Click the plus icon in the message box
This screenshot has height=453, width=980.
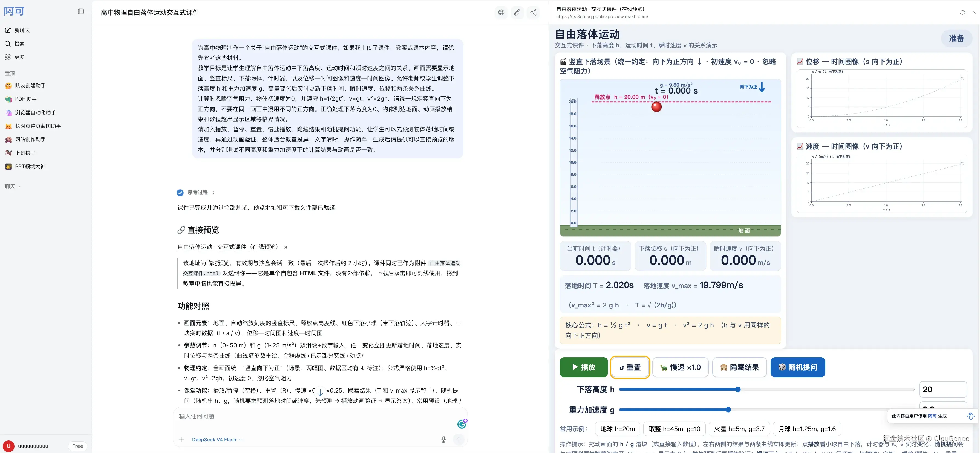[x=181, y=439]
